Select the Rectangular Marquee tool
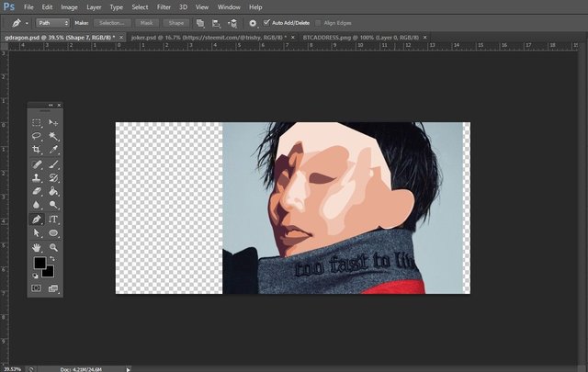 click(37, 122)
